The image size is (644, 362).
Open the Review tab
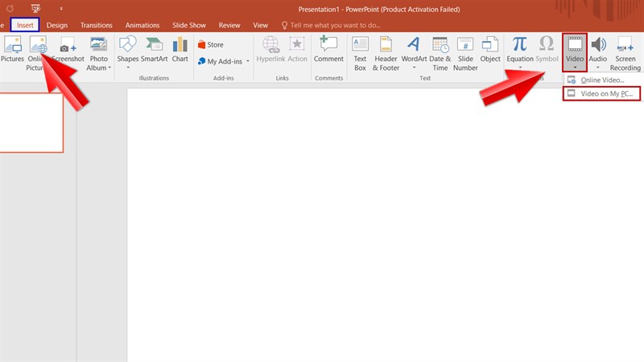[229, 25]
